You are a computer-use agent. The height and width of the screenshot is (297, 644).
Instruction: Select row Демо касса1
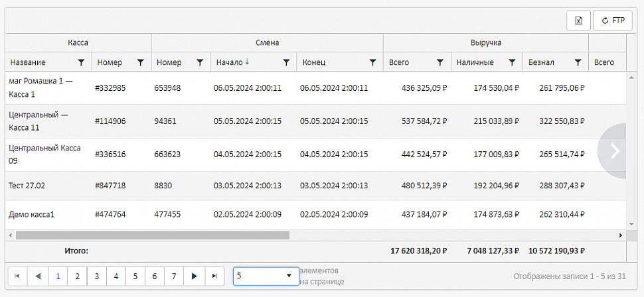[315, 215]
